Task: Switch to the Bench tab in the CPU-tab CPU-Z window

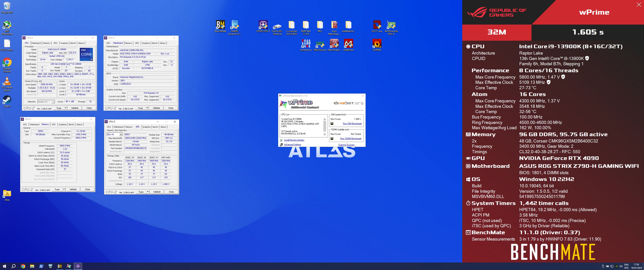Action: click(x=73, y=43)
